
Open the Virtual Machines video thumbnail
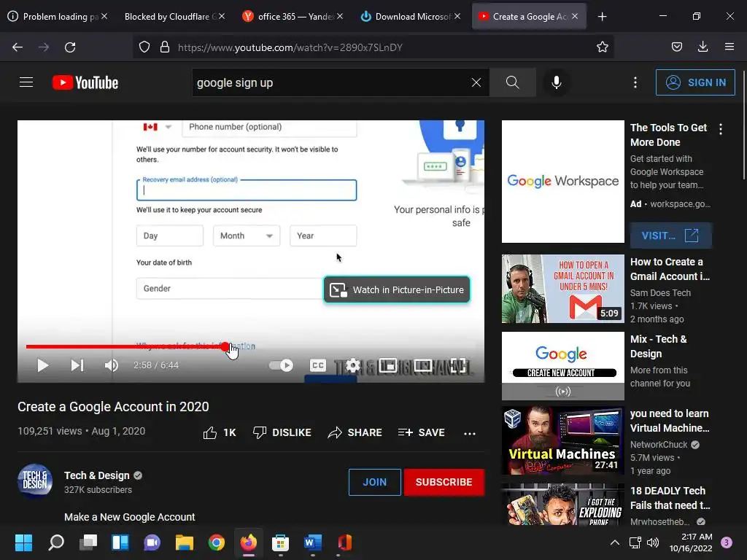tap(562, 440)
